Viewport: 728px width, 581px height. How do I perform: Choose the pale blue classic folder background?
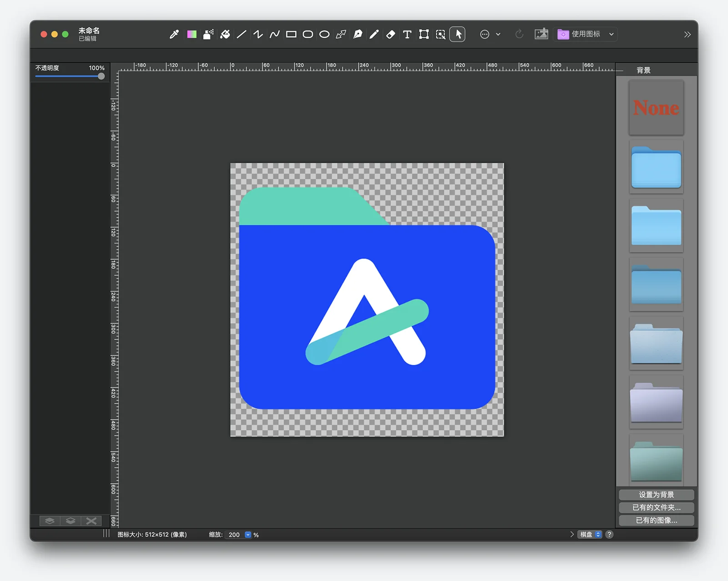pyautogui.click(x=656, y=343)
